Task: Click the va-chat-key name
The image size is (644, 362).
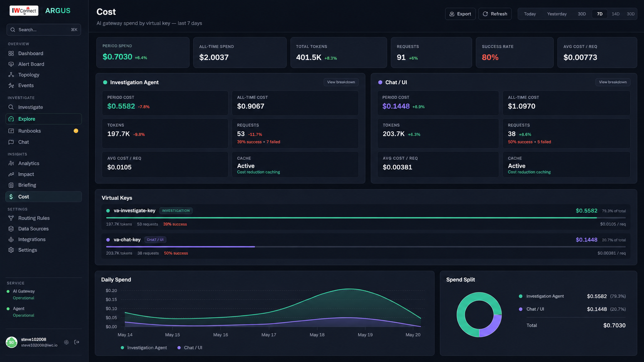Action: tap(127, 240)
